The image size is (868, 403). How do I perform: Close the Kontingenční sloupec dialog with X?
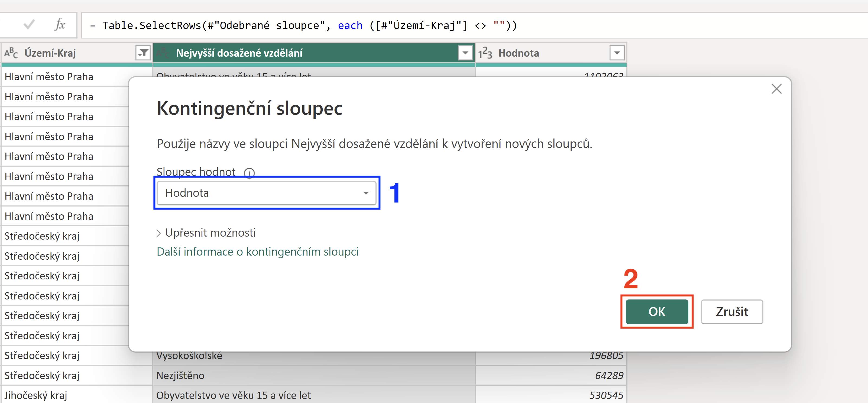click(776, 89)
